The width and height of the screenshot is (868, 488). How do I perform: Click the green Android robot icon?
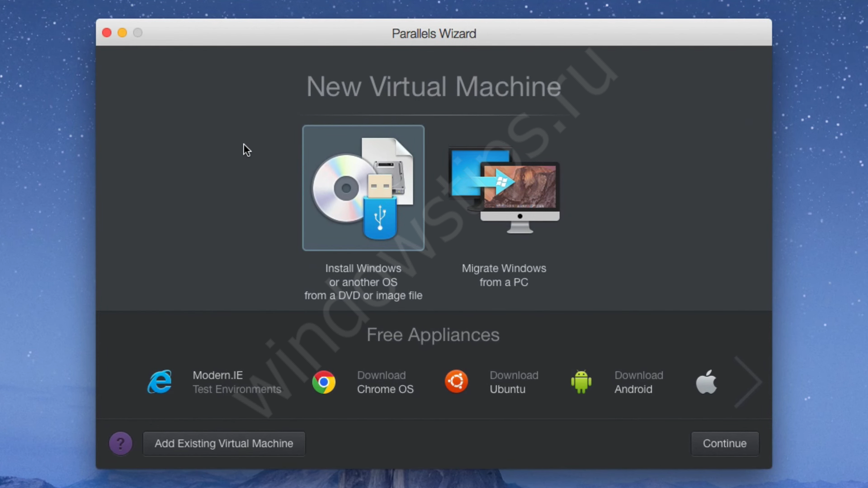click(x=581, y=382)
